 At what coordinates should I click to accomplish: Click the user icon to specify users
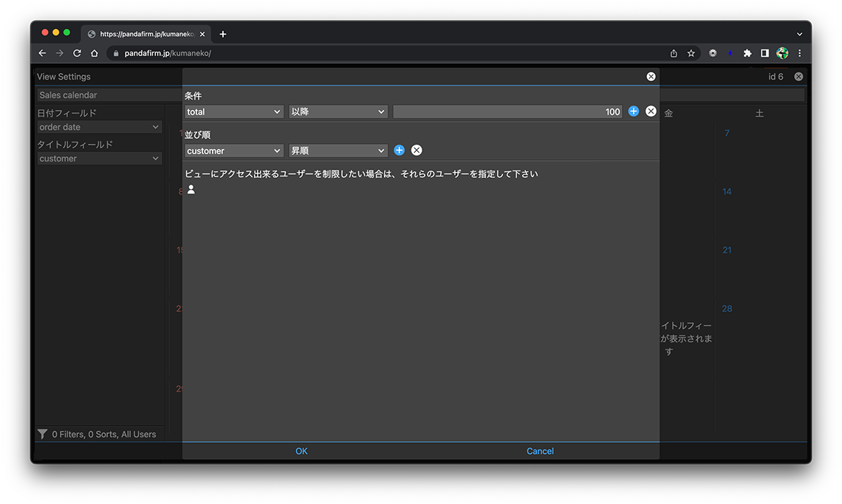191,190
